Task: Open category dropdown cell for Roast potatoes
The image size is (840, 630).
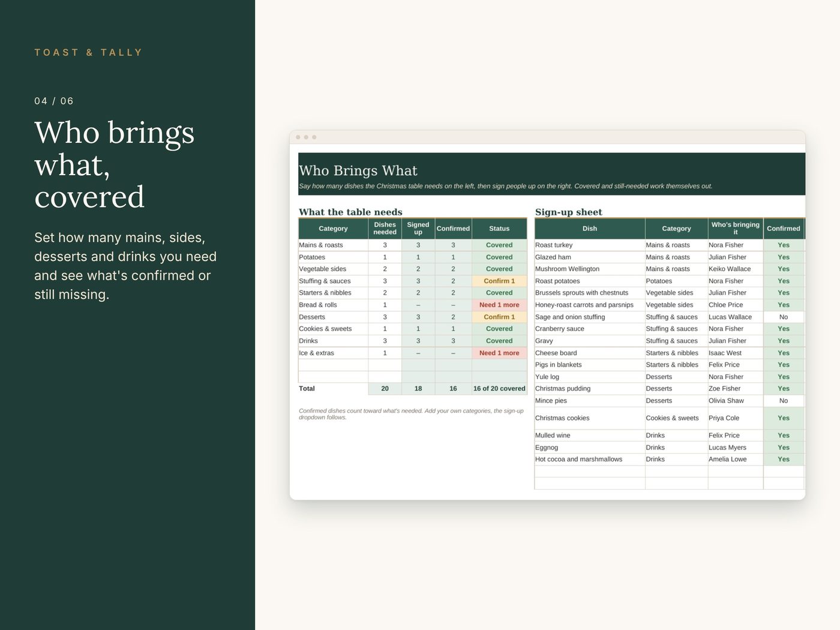Action: tap(676, 281)
